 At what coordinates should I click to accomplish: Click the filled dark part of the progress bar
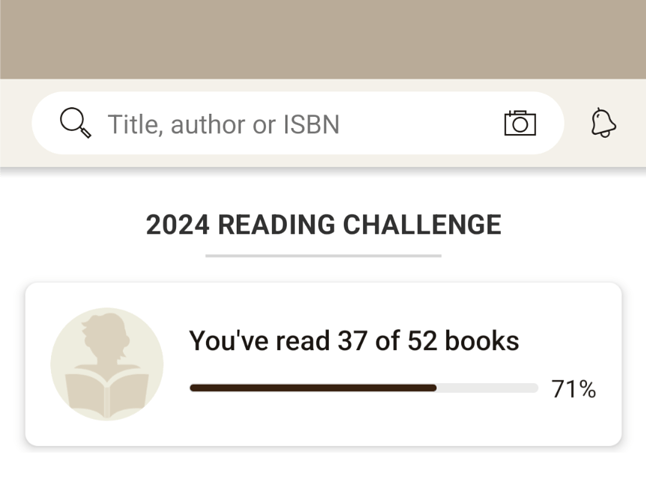[x=313, y=388]
